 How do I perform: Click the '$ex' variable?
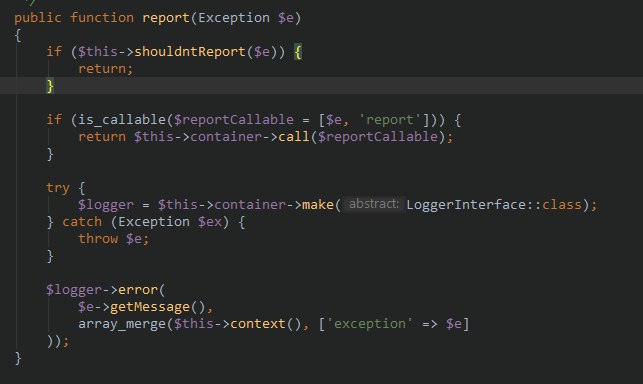point(210,222)
